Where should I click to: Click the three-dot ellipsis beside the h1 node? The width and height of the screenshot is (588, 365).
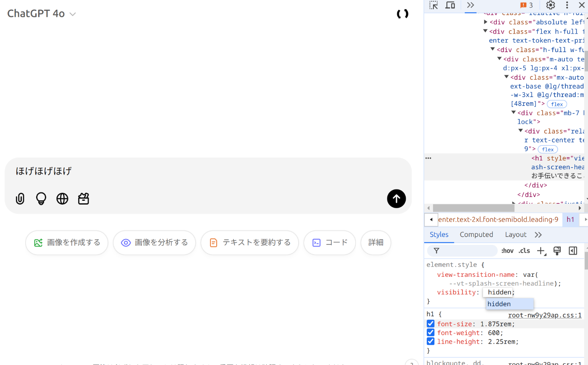click(x=428, y=158)
